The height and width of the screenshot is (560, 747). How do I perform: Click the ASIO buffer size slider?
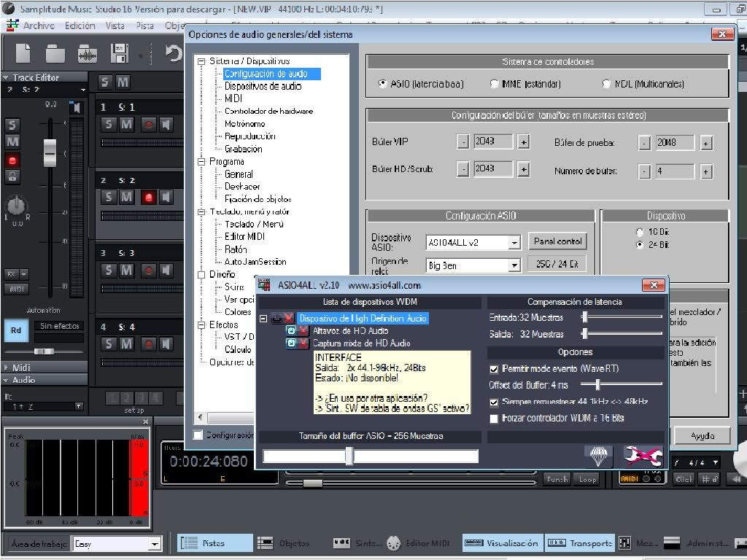pos(349,456)
